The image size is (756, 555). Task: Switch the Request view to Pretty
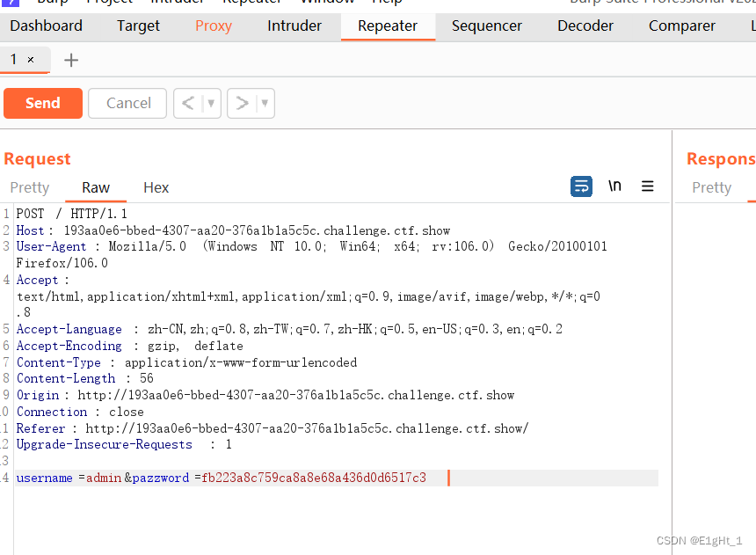[x=30, y=187]
